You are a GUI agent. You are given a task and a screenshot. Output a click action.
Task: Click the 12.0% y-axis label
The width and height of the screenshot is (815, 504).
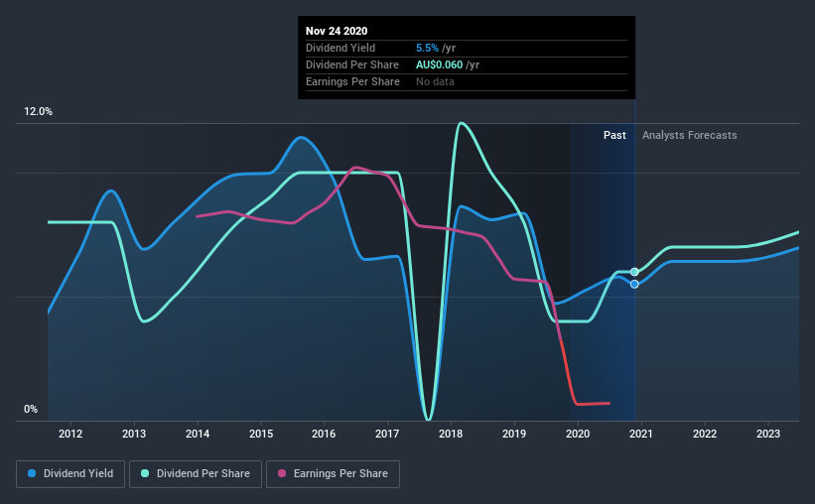[38, 112]
